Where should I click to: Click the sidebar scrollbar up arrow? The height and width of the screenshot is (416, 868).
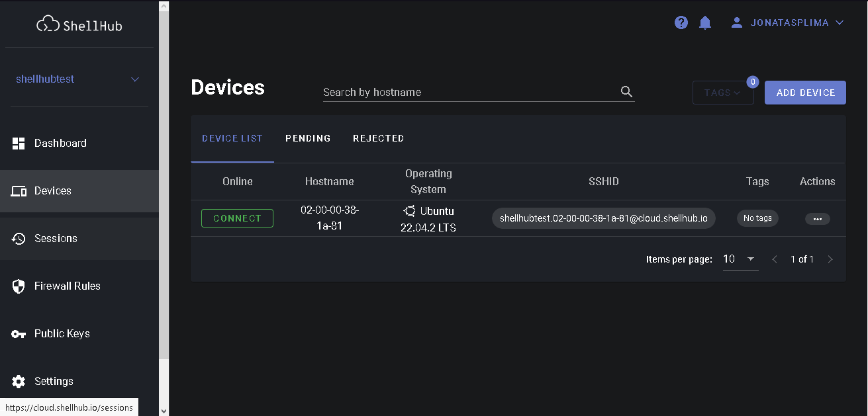coord(164,6)
